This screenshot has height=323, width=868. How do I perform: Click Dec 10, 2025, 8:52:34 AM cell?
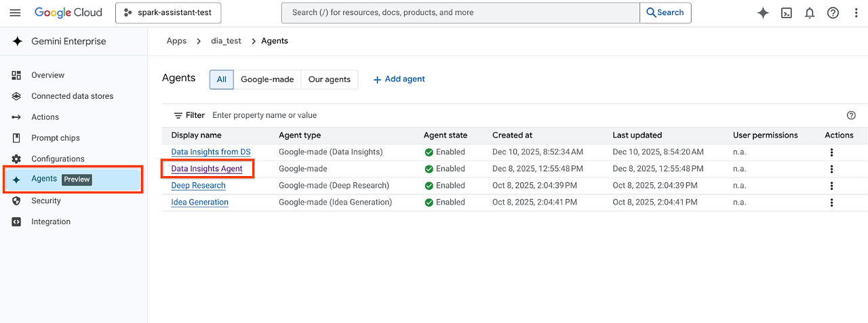[538, 152]
